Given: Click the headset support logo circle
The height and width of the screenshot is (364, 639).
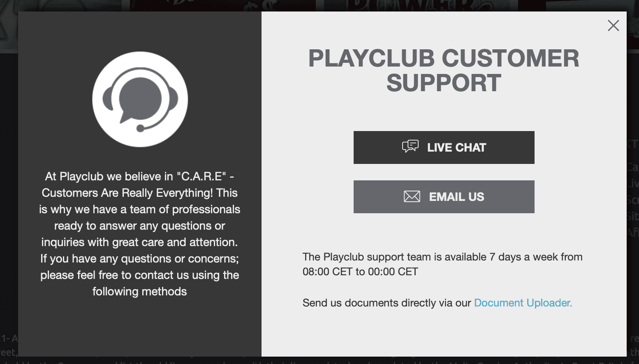Looking at the screenshot, I should click(x=140, y=99).
